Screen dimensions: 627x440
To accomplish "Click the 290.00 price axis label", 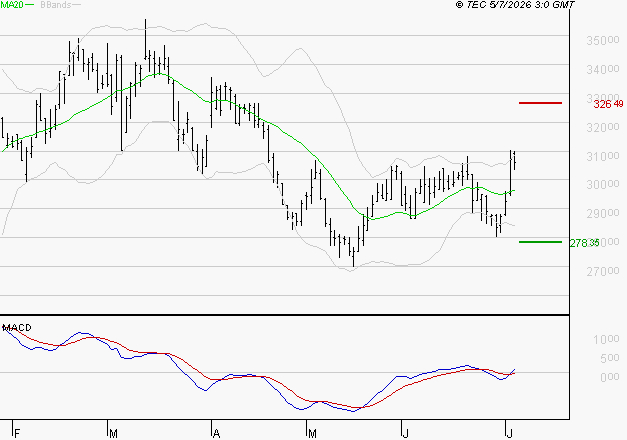I will (603, 213).
